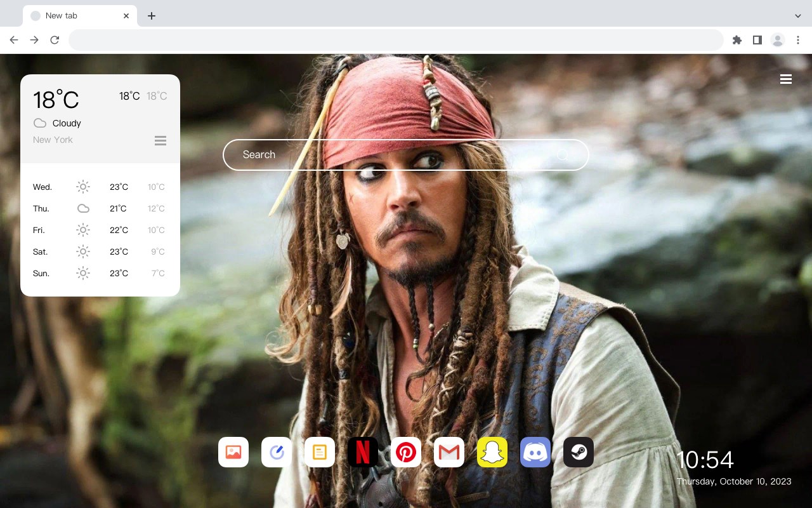Screen dimensions: 812x508
Task: Launch the Netflix shortcut
Action: (363, 452)
